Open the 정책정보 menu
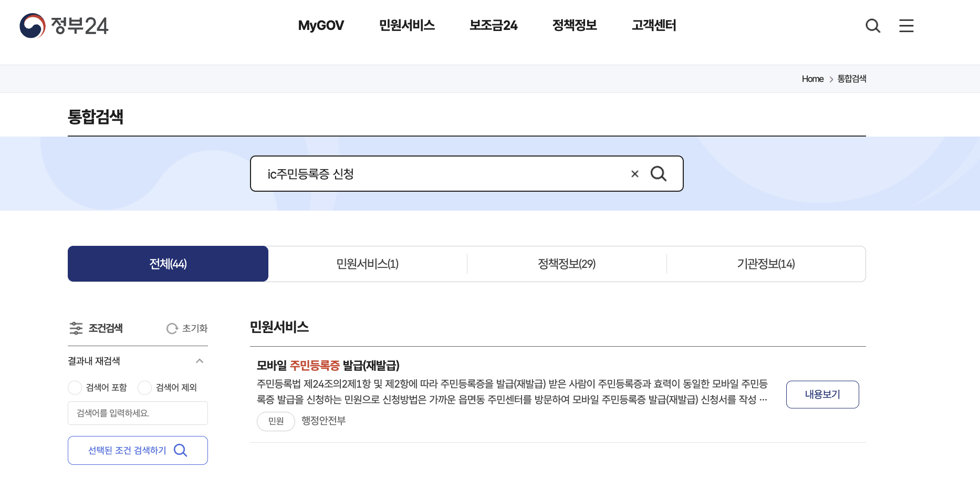This screenshot has width=980, height=478. pyautogui.click(x=575, y=25)
